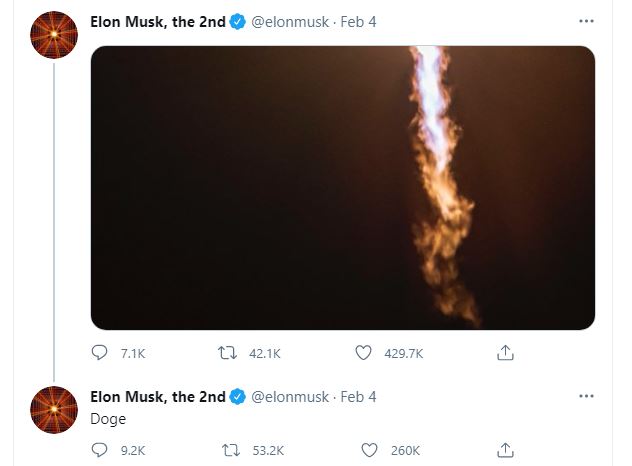The width and height of the screenshot is (632, 466).
Task: Open more options for the top tweet
Action: coord(586,21)
